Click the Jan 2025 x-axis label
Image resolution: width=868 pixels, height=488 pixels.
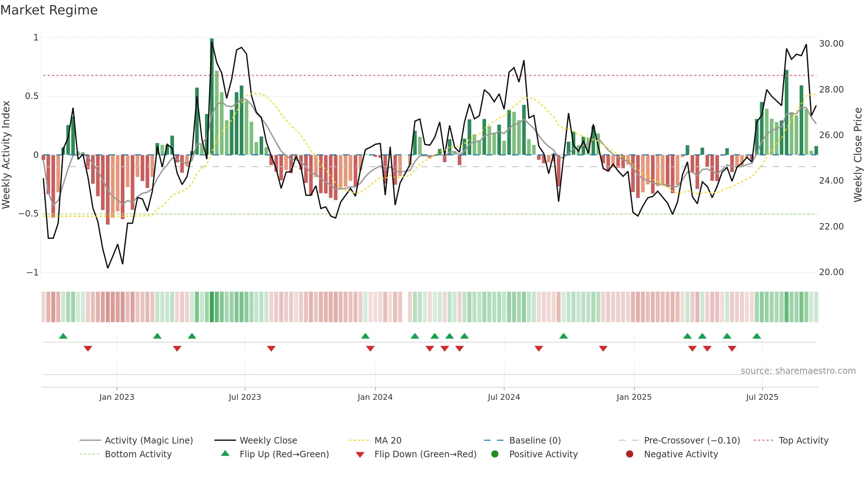point(634,397)
